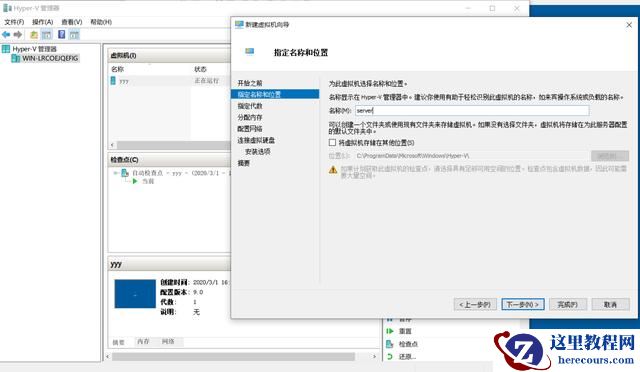This screenshot has height=372, width=640.
Task: Switch to the 网络 tab in yyy details
Action: point(168,342)
